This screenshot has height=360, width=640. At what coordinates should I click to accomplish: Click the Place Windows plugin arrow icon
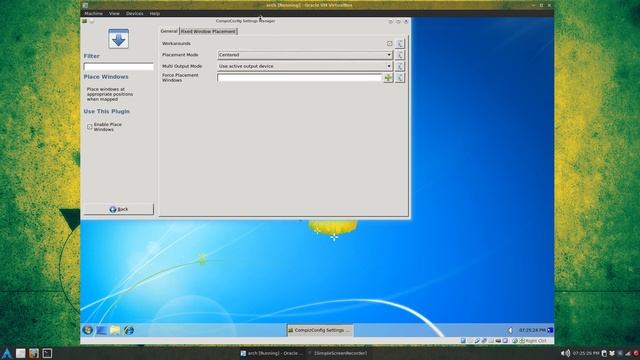(x=118, y=39)
